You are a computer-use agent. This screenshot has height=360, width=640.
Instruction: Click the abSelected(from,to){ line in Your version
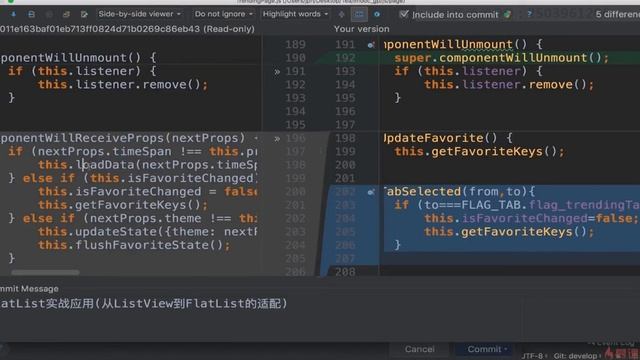[x=459, y=191]
